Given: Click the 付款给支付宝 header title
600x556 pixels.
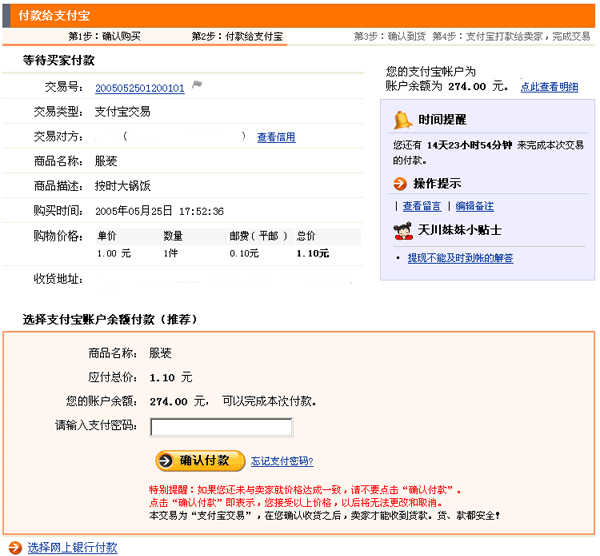Looking at the screenshot, I should point(54,16).
